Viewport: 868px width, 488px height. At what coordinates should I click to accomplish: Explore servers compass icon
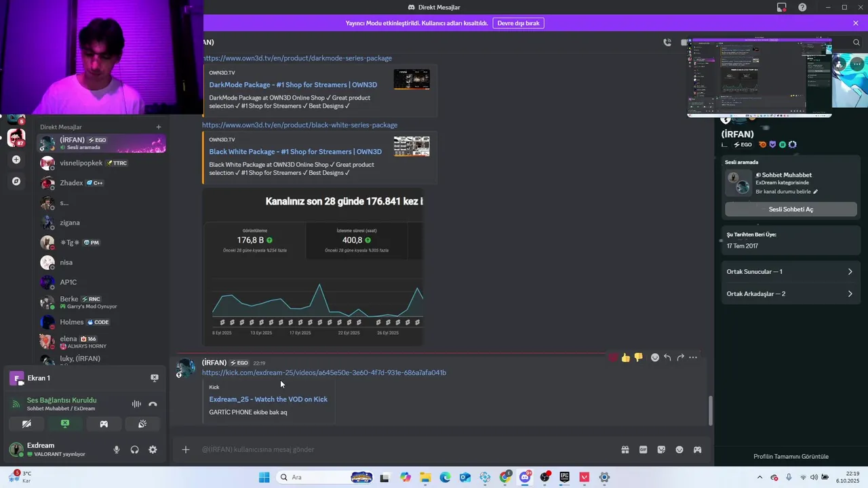click(x=16, y=182)
